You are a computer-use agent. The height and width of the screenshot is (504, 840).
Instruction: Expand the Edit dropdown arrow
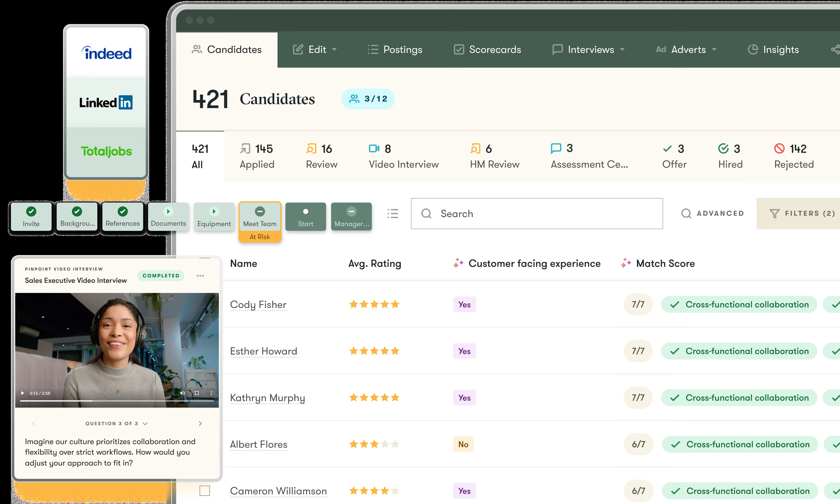tap(334, 50)
